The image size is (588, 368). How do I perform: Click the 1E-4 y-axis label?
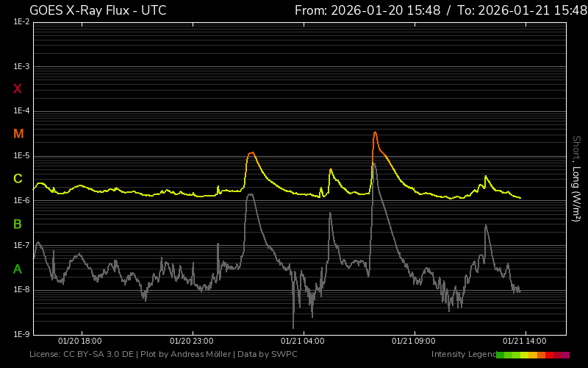[x=21, y=111]
